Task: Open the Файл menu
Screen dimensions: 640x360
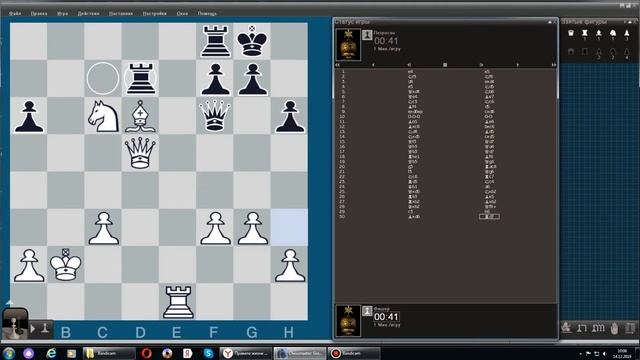Action: 15,13
